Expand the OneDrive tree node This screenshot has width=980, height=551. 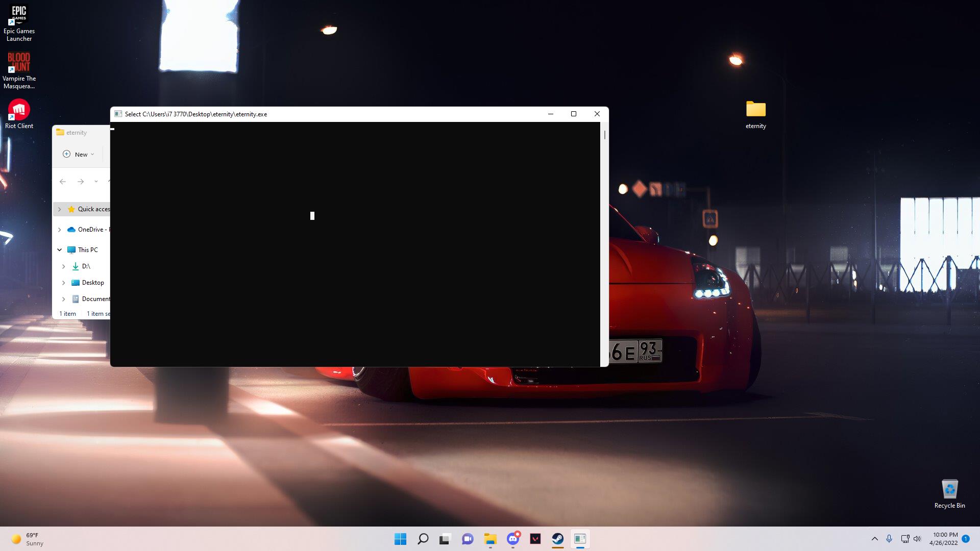click(x=59, y=230)
